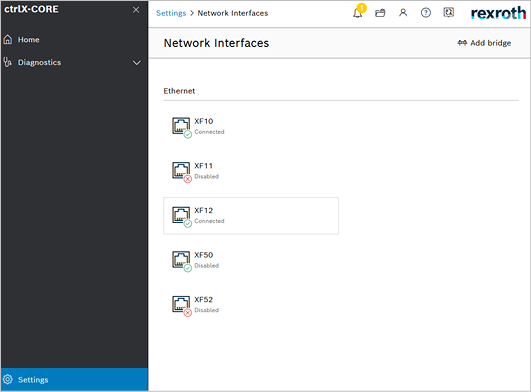Open the help question mark icon
The height and width of the screenshot is (392, 531).
pos(426,13)
